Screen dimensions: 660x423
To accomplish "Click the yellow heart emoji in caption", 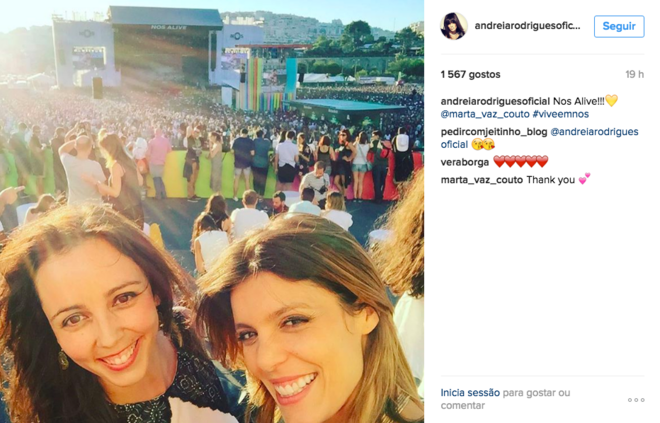I will click(611, 100).
